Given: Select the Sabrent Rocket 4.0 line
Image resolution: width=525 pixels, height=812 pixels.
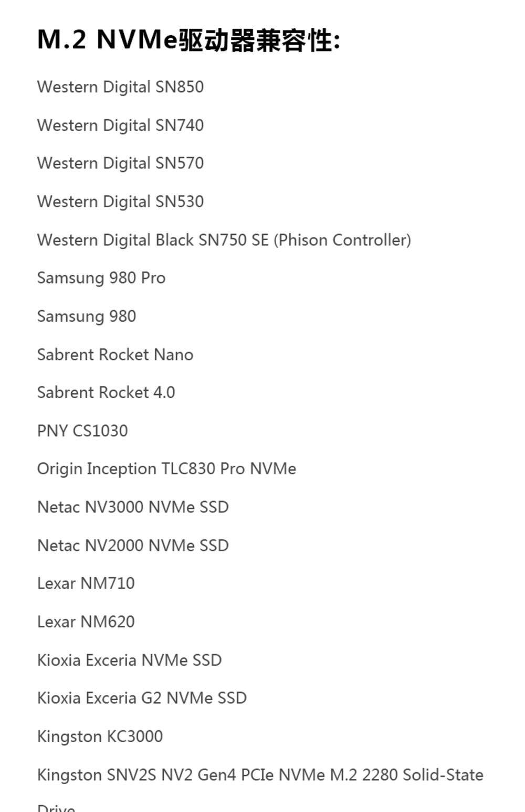Looking at the screenshot, I should (x=106, y=392).
